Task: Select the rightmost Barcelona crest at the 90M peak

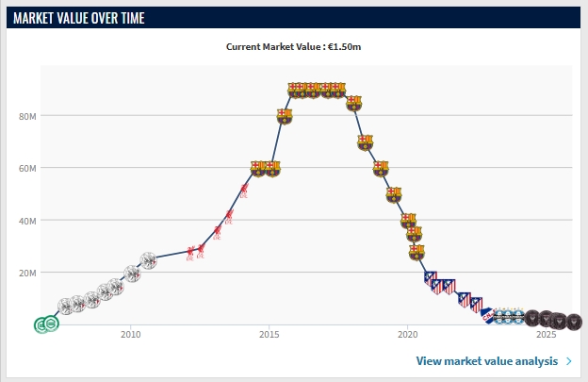Action: [339, 90]
